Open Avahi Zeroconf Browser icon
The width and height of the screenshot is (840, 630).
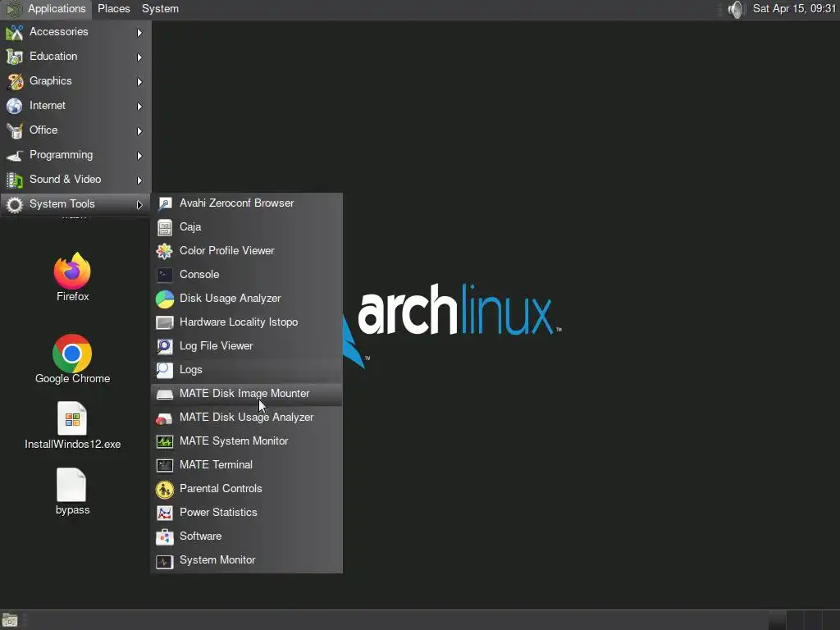click(x=164, y=203)
